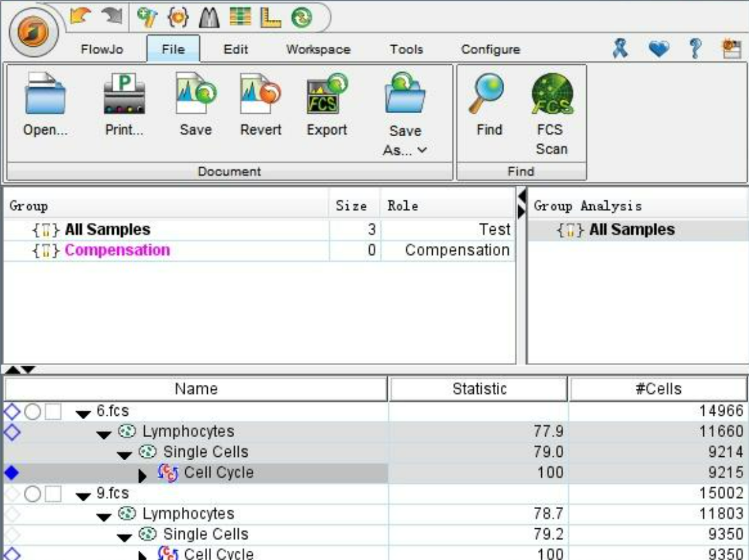The image size is (749, 560).
Task: Click Single Cells gate icon under 9.fcs
Action: (148, 534)
